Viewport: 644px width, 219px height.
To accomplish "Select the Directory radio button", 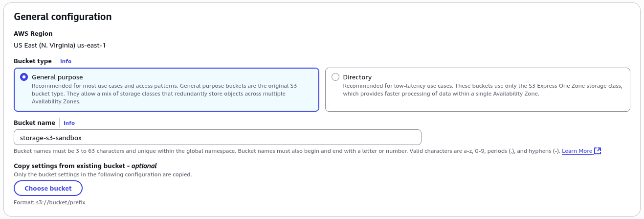I will click(335, 77).
